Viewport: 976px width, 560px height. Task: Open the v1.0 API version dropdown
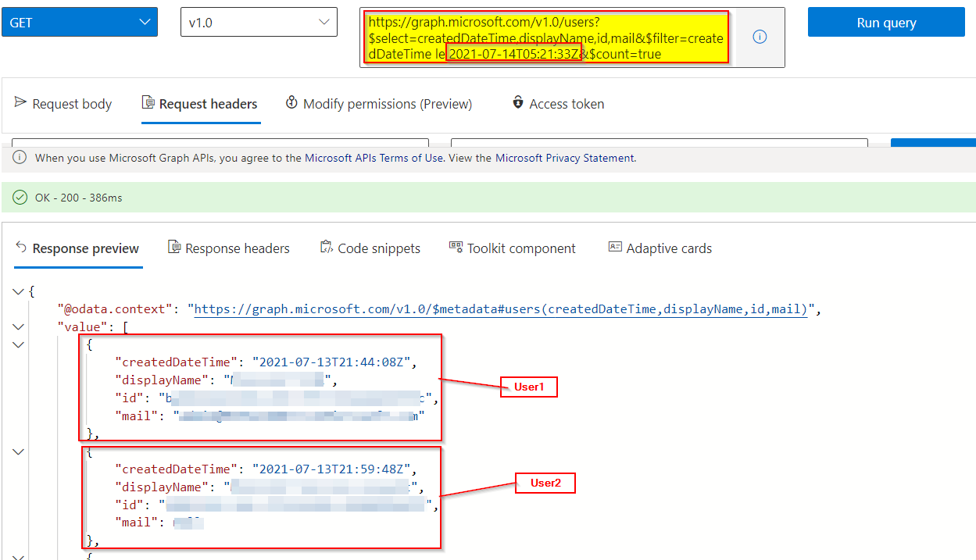pos(259,22)
